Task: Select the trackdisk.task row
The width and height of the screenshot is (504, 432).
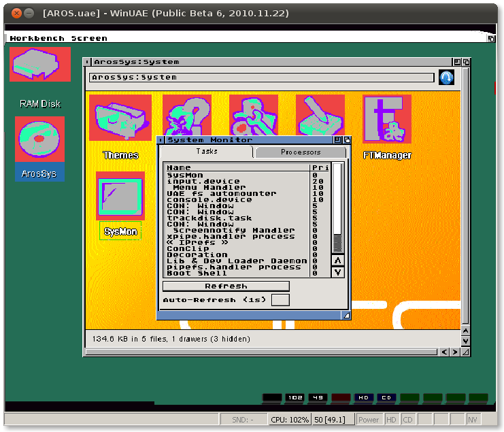Action: [x=247, y=218]
